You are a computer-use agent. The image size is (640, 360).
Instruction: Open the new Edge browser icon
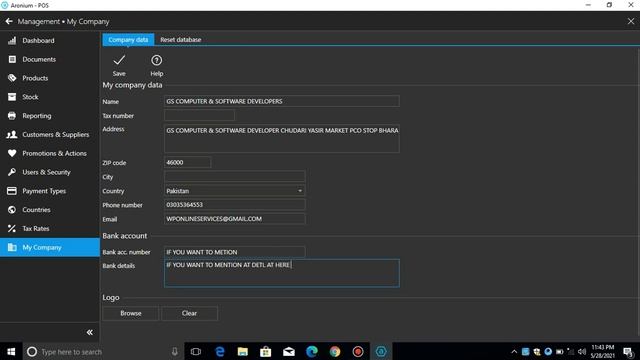coord(312,351)
